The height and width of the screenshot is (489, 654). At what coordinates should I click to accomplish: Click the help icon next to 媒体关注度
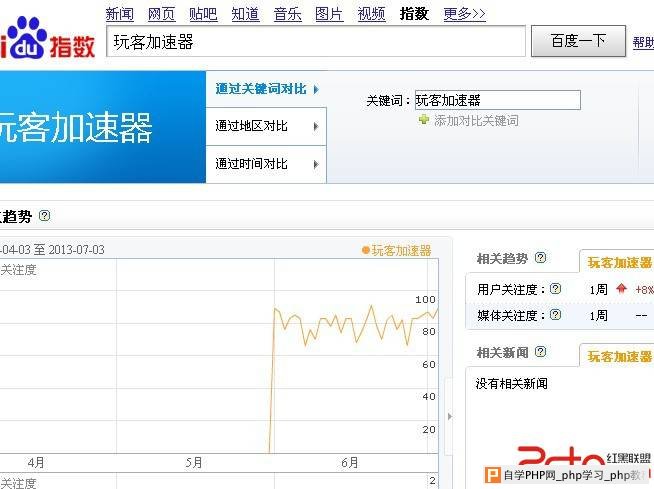point(556,315)
